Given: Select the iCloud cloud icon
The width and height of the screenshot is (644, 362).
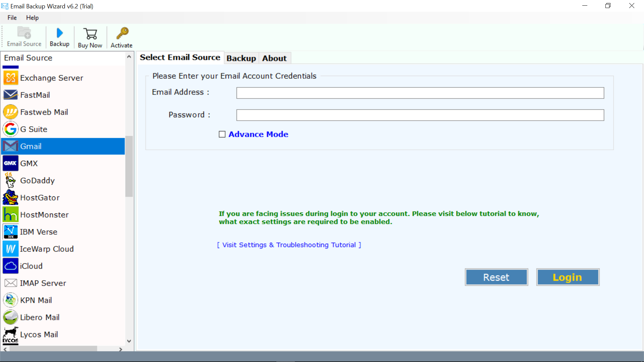Looking at the screenshot, I should (x=11, y=266).
